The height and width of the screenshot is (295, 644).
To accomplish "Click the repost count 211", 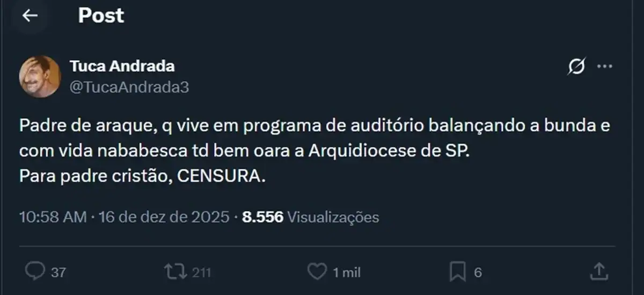I will 201,272.
